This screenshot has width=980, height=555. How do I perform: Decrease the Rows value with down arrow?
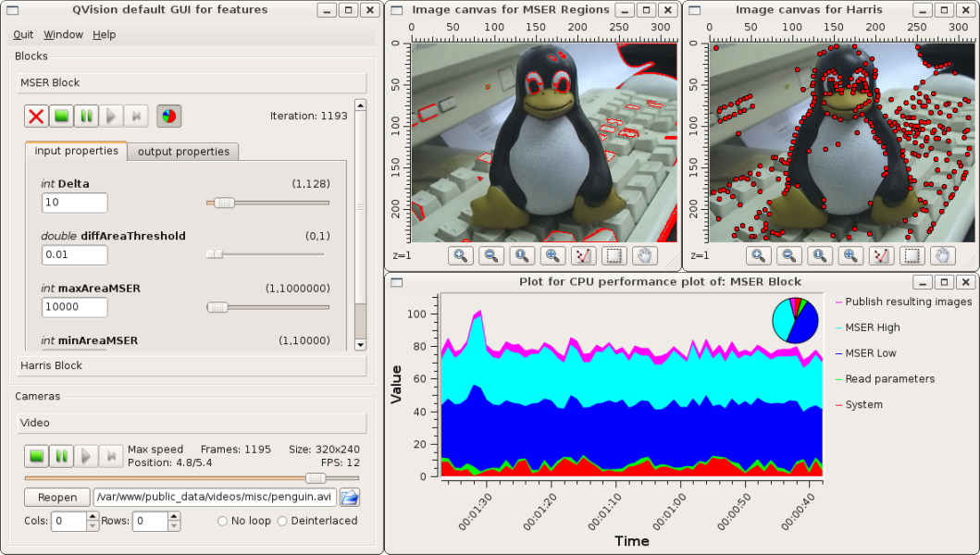coord(173,526)
